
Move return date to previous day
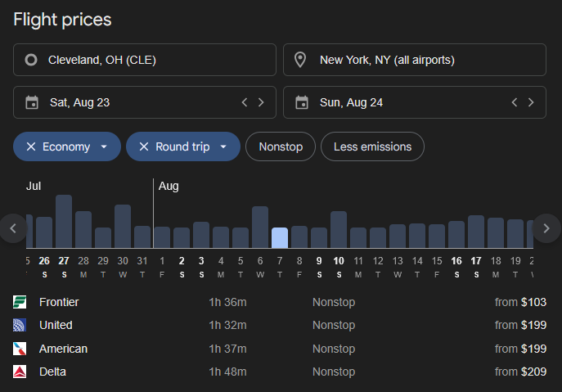[x=514, y=102]
